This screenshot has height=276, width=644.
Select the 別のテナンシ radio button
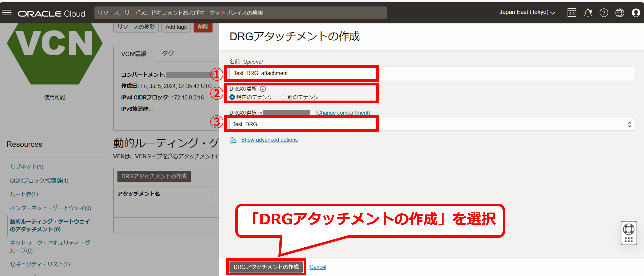283,97
